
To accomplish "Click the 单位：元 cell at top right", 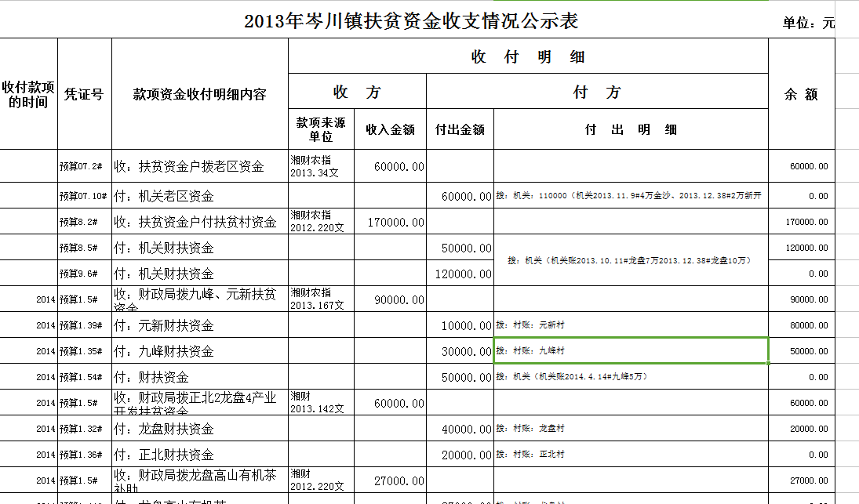I will point(807,23).
